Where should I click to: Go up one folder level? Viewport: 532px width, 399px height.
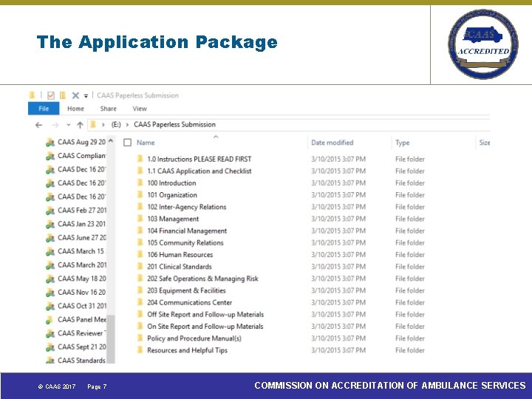80,125
